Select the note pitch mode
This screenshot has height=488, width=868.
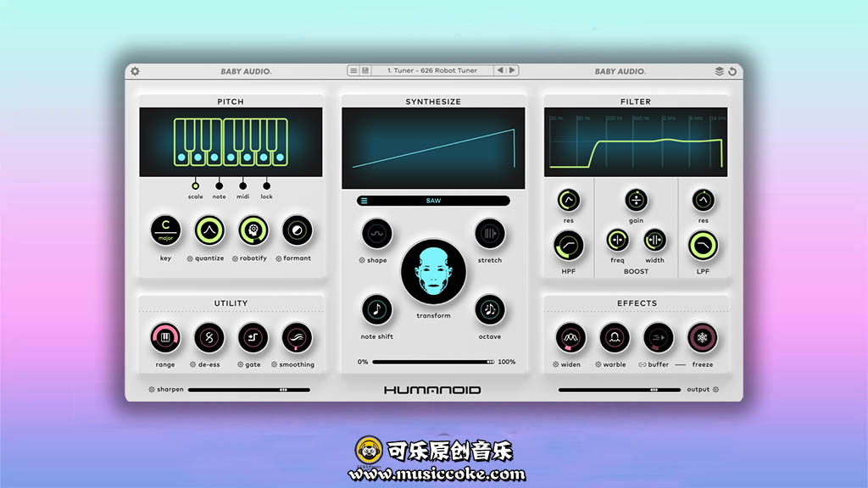[x=220, y=186]
